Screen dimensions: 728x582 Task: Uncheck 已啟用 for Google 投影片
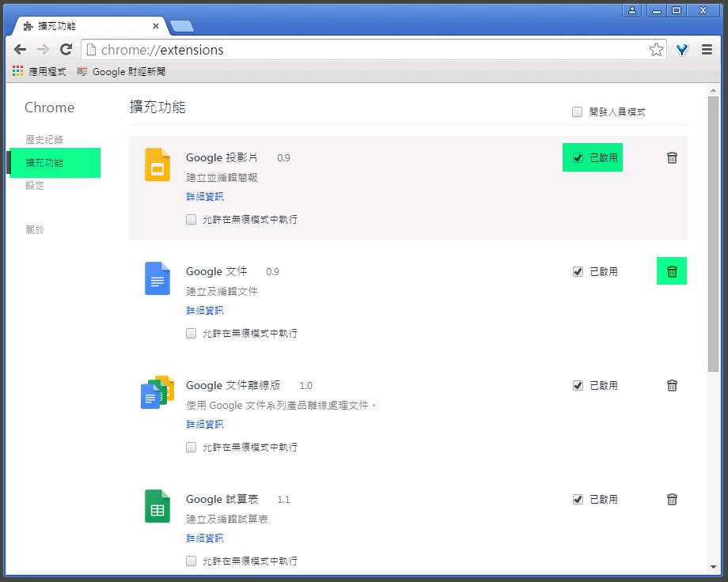pyautogui.click(x=578, y=158)
